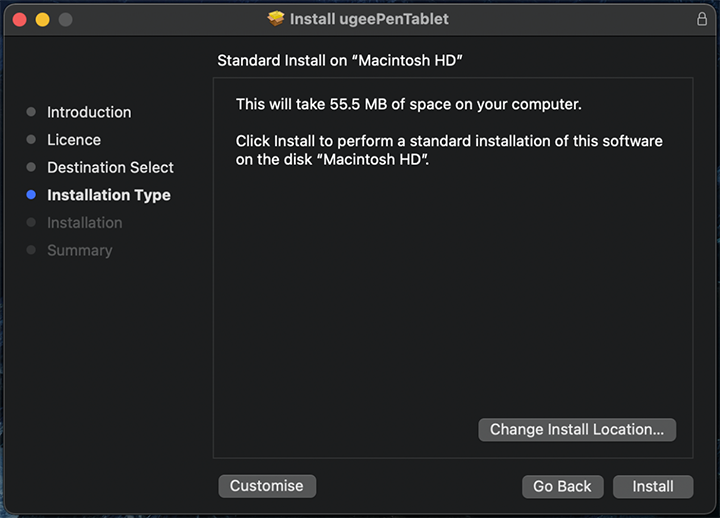Select the Destination Select step
This screenshot has width=720, height=518.
pyautogui.click(x=110, y=167)
